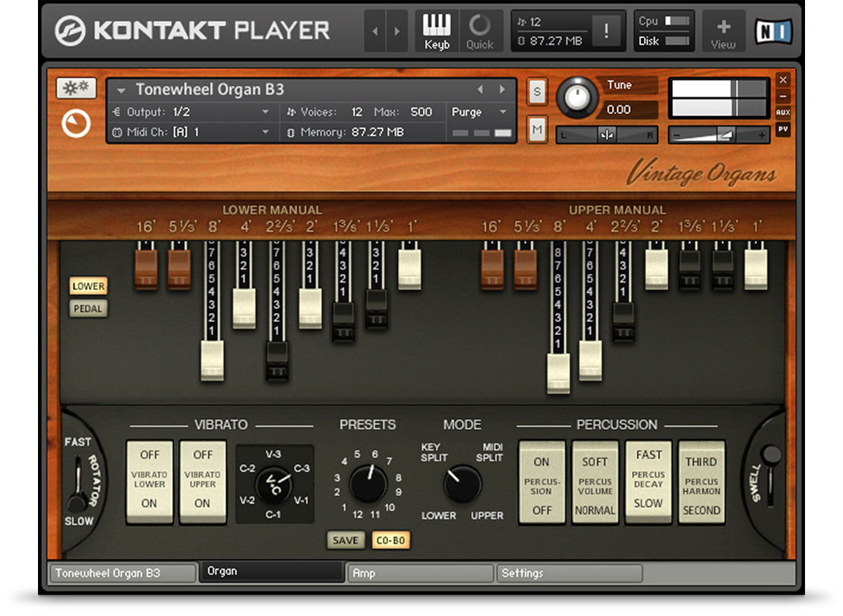Click the Presets selector knob
Viewport: 843px width, 616px height.
[x=368, y=484]
